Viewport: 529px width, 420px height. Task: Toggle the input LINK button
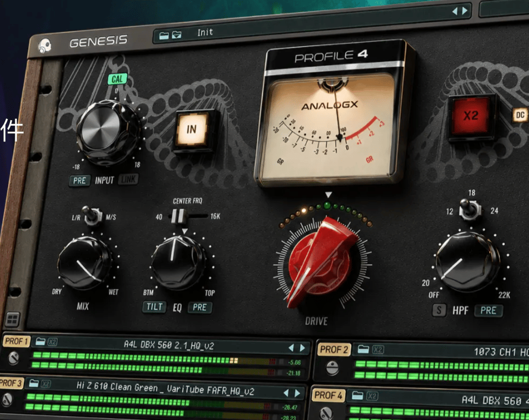coord(129,179)
